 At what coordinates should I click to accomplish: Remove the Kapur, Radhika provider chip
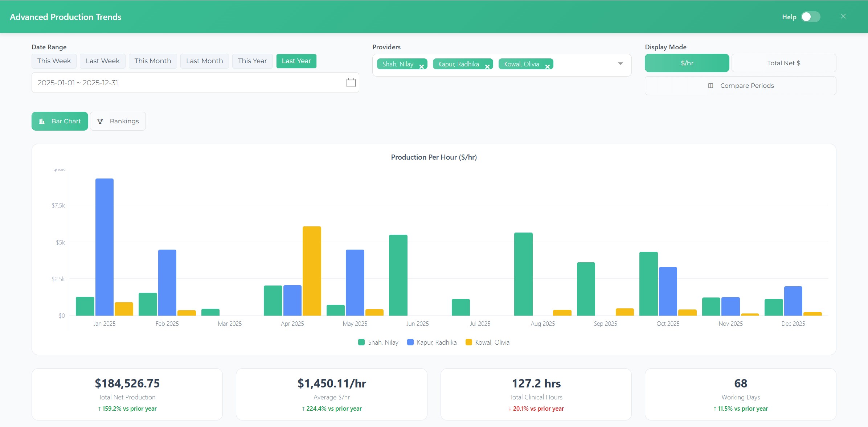point(487,67)
